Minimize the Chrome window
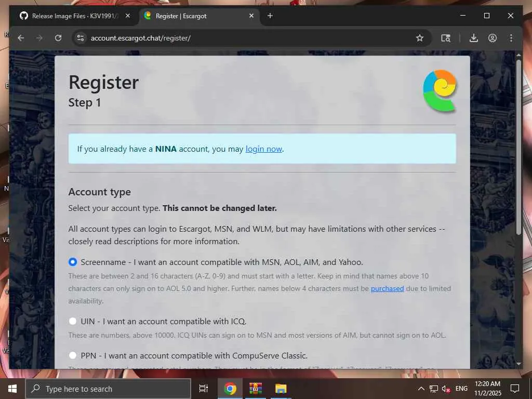 463,16
